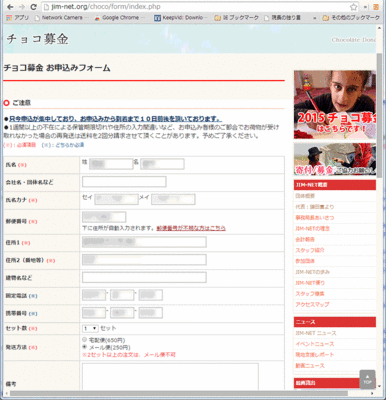Open the スタッフ紹介 sidebar link
Viewport: 386px width, 400px height.
click(310, 250)
